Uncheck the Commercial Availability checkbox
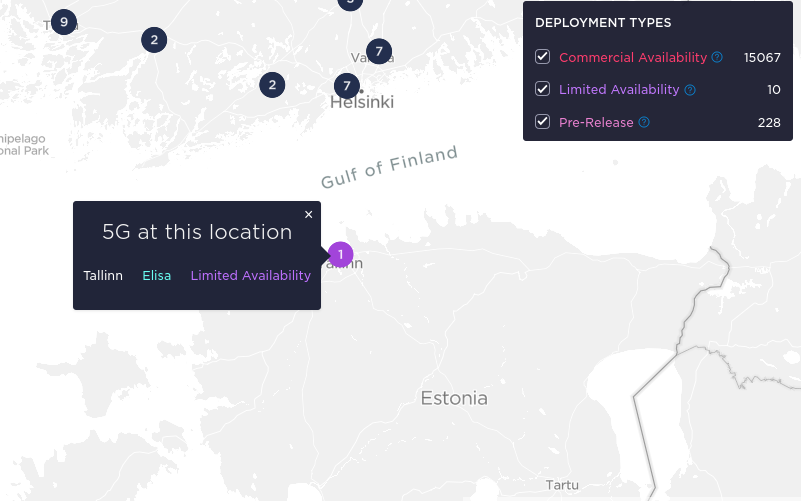Image resolution: width=801 pixels, height=501 pixels. pyautogui.click(x=543, y=57)
